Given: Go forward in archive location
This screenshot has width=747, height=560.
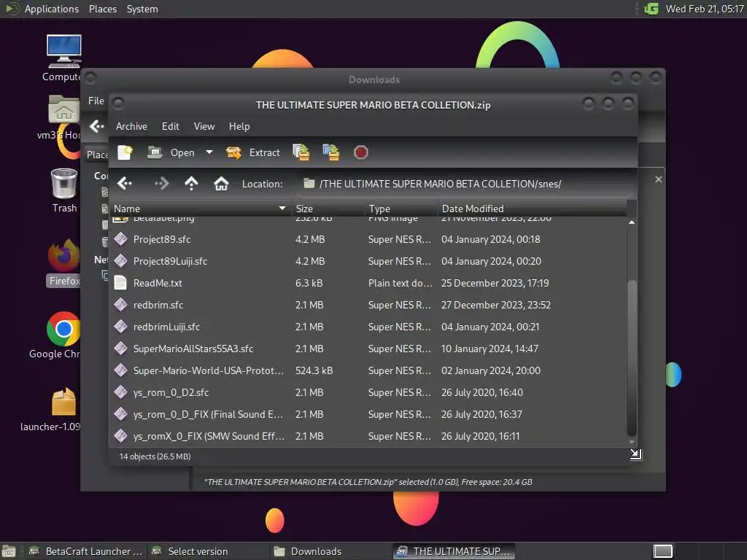Looking at the screenshot, I should point(161,183).
